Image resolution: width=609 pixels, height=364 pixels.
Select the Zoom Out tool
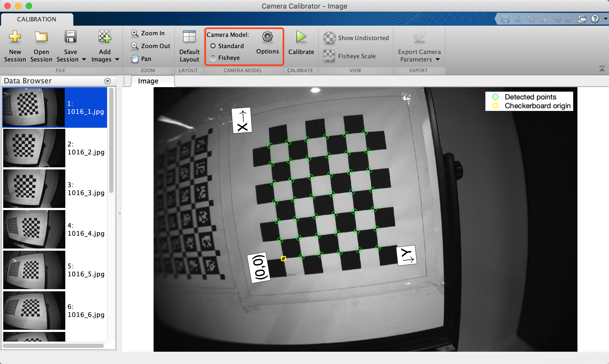pos(151,46)
